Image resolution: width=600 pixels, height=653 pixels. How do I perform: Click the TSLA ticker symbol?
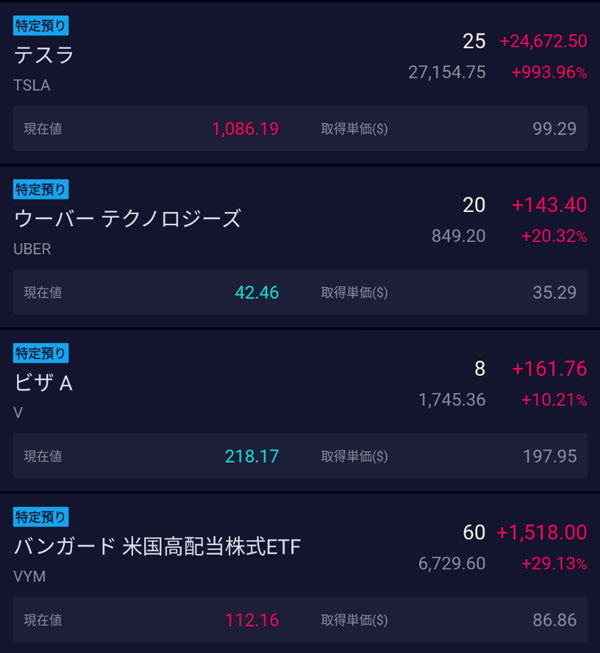32,85
